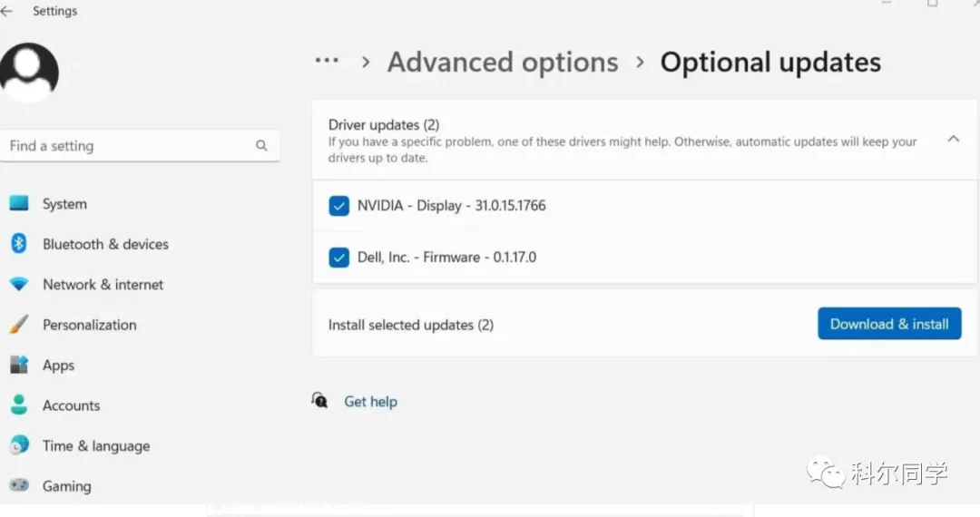
Task: Click the Time & language globe icon
Action: tap(19, 446)
